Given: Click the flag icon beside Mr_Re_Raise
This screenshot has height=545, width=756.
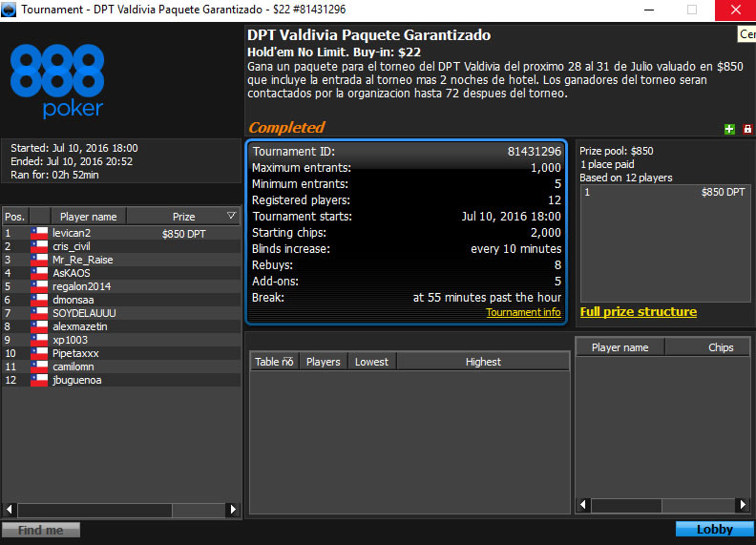Looking at the screenshot, I should [x=39, y=260].
